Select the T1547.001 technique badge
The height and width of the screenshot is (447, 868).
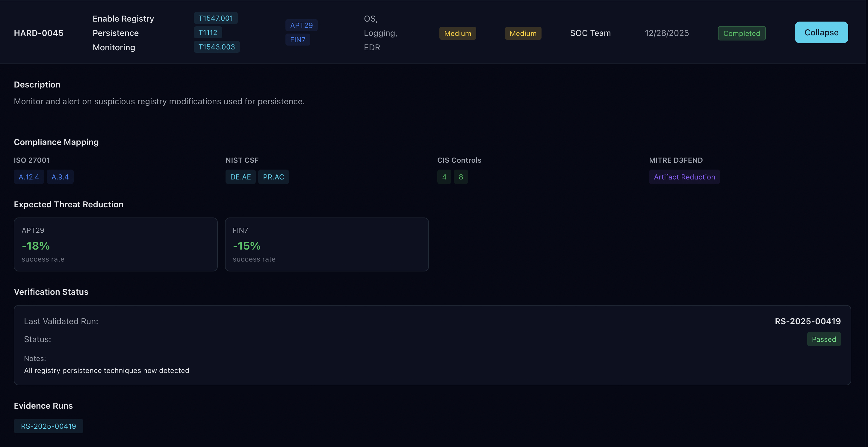coord(215,18)
